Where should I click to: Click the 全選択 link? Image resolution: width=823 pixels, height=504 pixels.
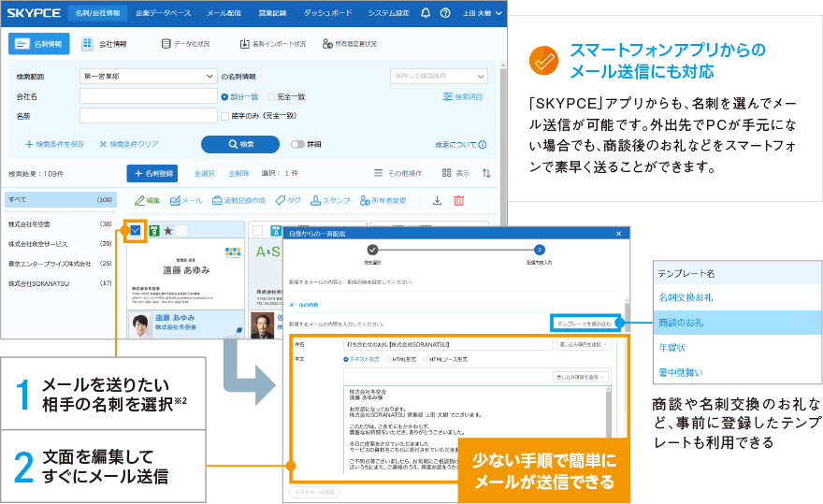point(204,173)
